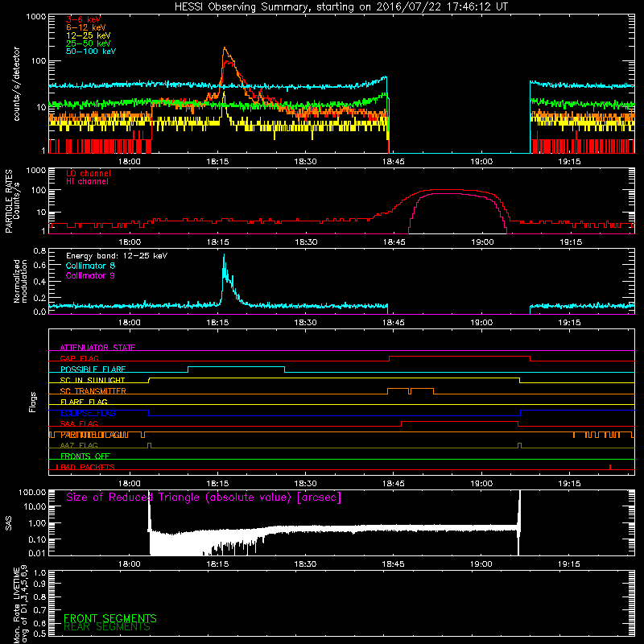Screen dimensions: 644x644
Task: Select the Collimator 9 legend label
Action: click(90, 275)
